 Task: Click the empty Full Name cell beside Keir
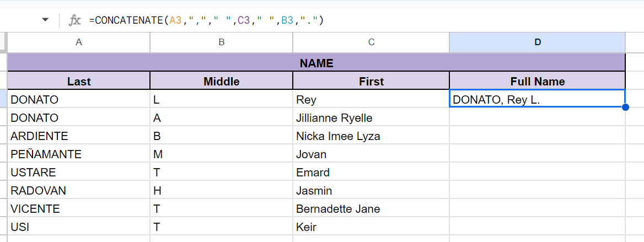click(x=537, y=227)
